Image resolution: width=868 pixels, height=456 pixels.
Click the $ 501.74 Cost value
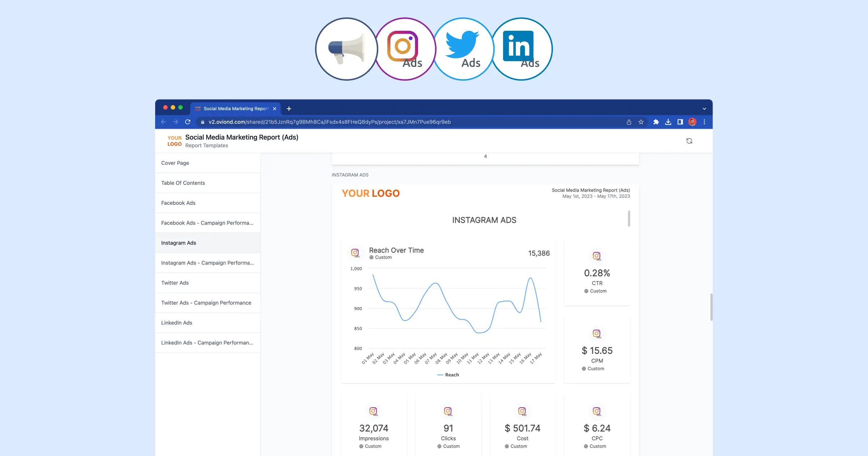pyautogui.click(x=523, y=428)
